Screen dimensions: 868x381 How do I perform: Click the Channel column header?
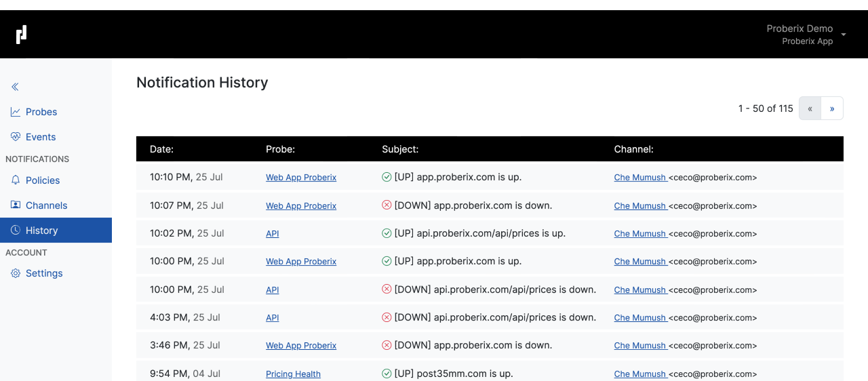coord(634,149)
